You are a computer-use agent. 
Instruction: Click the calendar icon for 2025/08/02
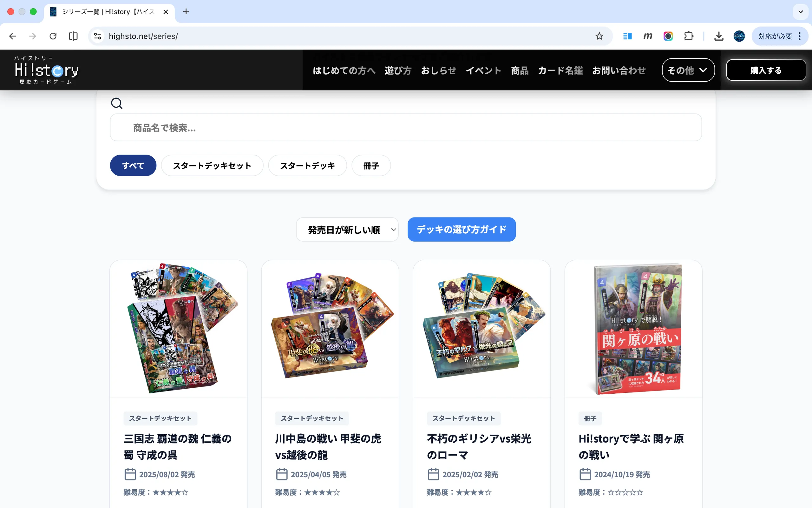[x=130, y=474]
